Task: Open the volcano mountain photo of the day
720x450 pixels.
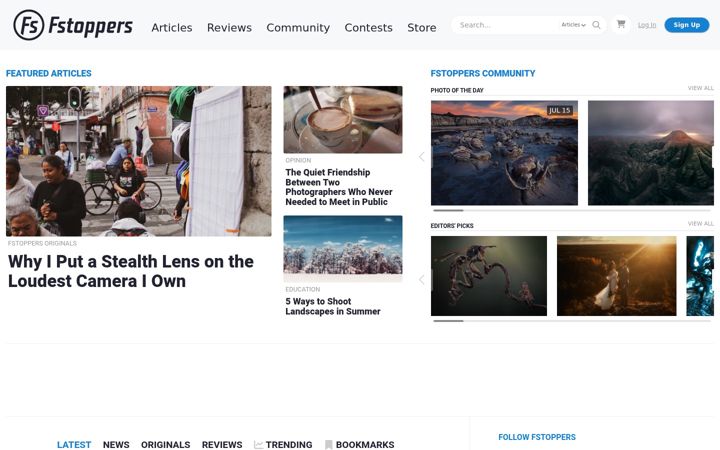Action: [651, 153]
